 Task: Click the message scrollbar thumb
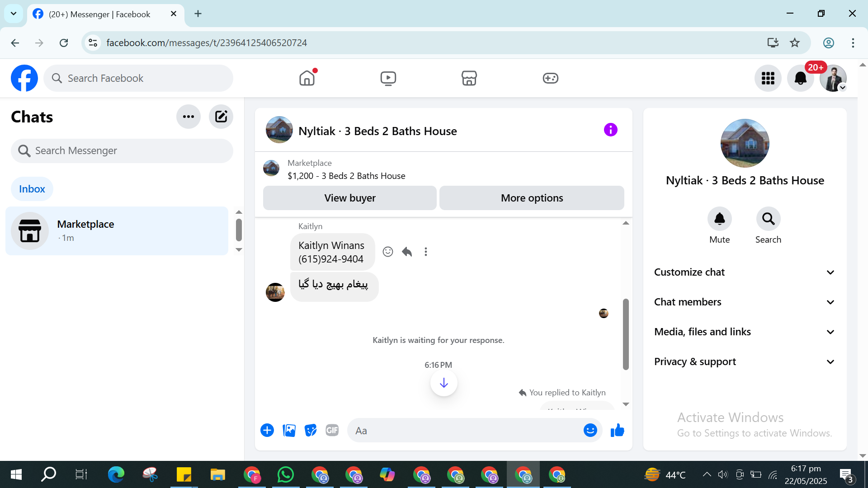626,334
